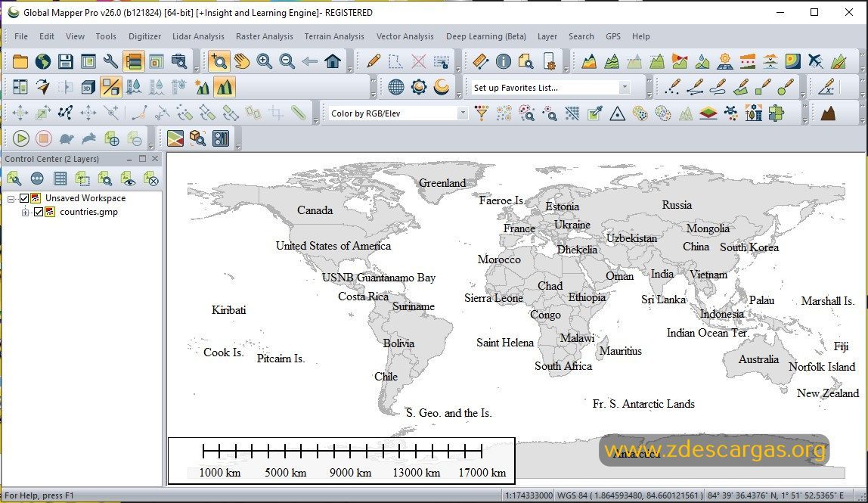Save workspace with the floppy disk icon
The image size is (868, 503).
[x=65, y=61]
